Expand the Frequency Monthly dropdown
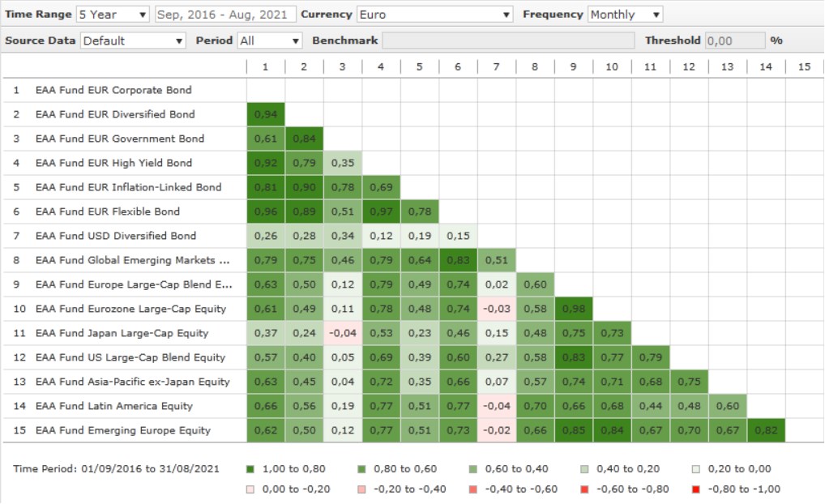The image size is (825, 504). tap(625, 15)
